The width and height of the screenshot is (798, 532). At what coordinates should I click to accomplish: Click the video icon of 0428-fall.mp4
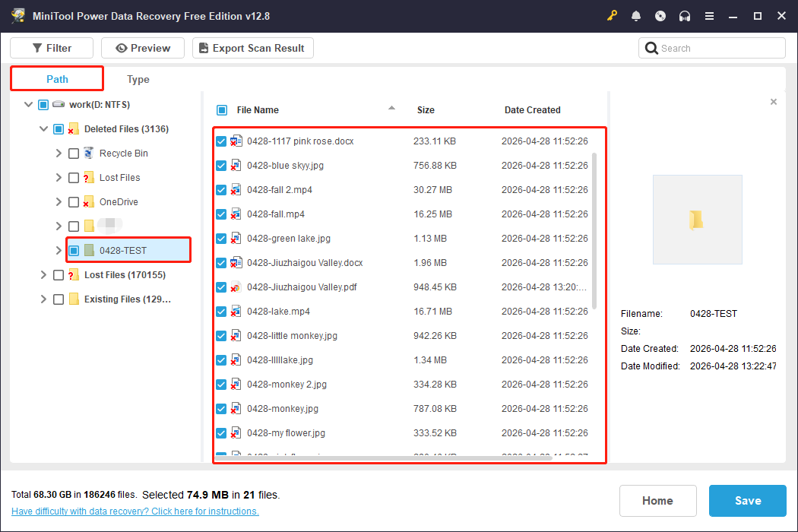click(236, 214)
